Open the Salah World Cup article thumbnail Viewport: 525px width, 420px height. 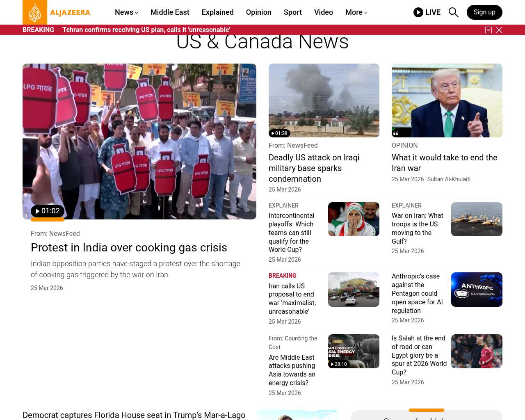click(477, 351)
